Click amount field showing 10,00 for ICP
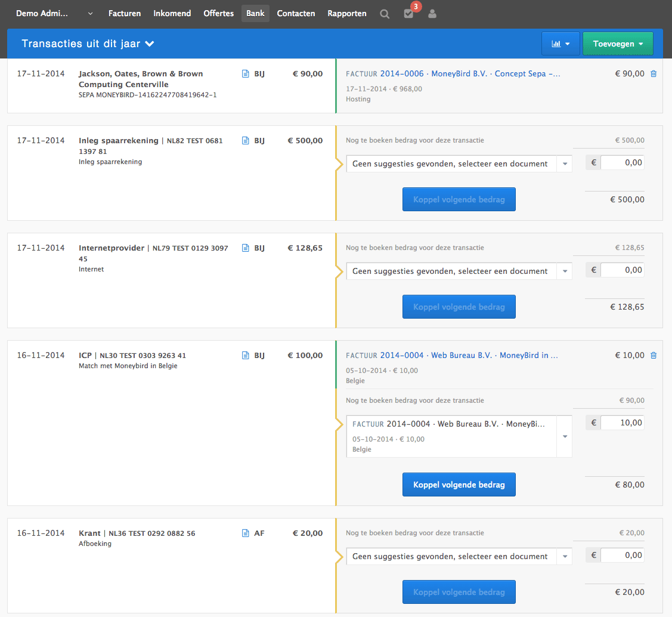 pyautogui.click(x=622, y=422)
